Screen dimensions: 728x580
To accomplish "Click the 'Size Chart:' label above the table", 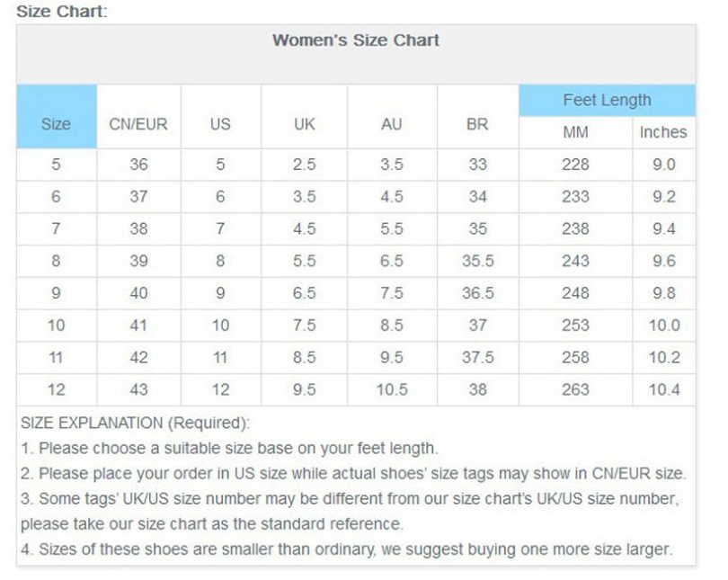I will [x=61, y=12].
